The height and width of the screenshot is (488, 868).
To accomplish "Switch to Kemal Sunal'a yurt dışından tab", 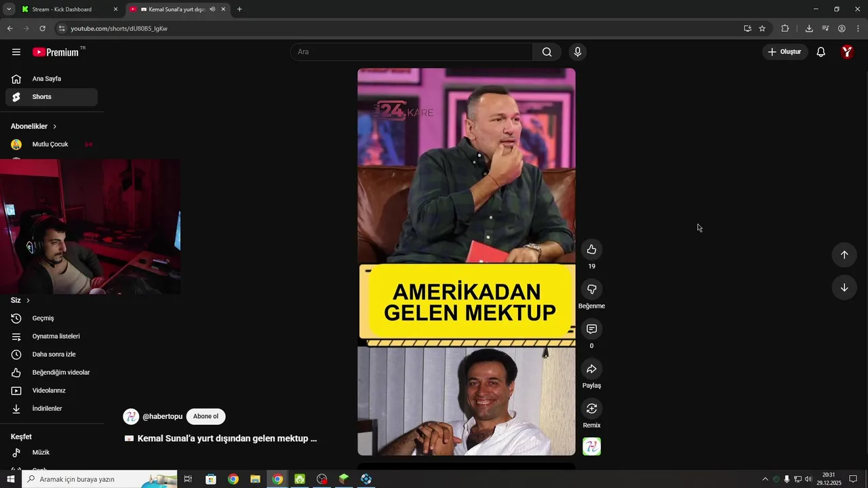I will click(176, 9).
